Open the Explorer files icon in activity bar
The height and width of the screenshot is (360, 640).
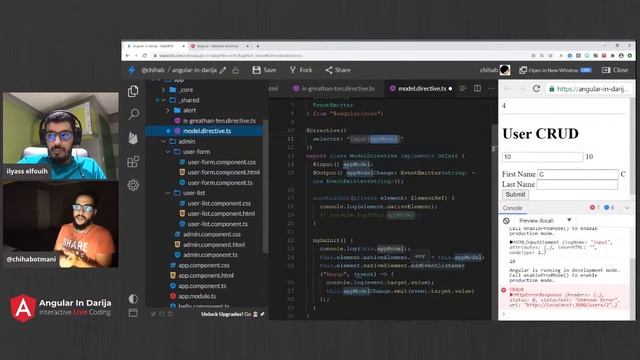pos(133,91)
